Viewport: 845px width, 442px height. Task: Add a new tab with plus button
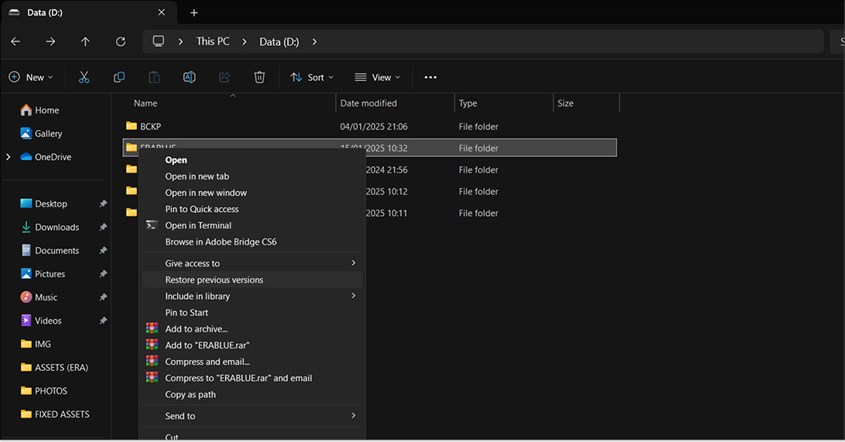[194, 12]
